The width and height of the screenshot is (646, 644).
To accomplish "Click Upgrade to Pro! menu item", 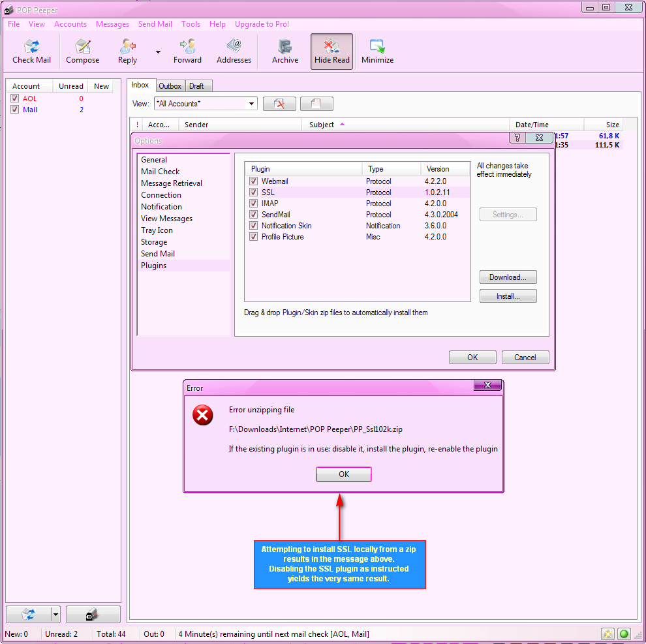I will point(262,24).
